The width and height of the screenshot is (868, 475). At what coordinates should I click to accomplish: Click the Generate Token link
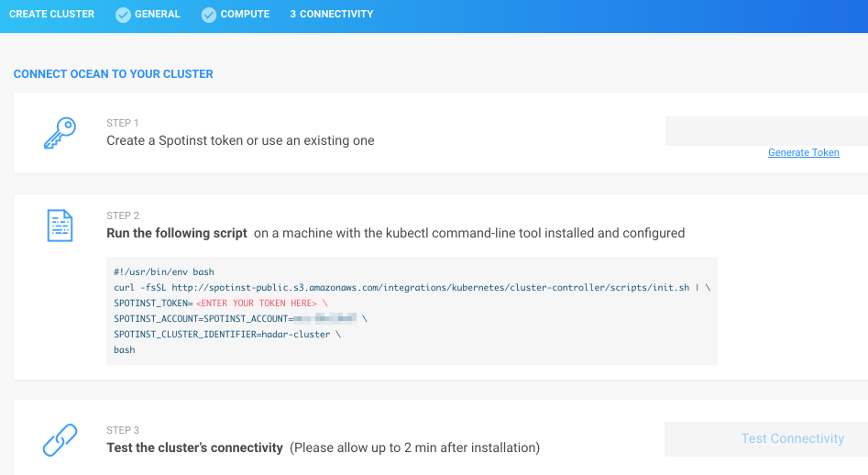click(803, 153)
